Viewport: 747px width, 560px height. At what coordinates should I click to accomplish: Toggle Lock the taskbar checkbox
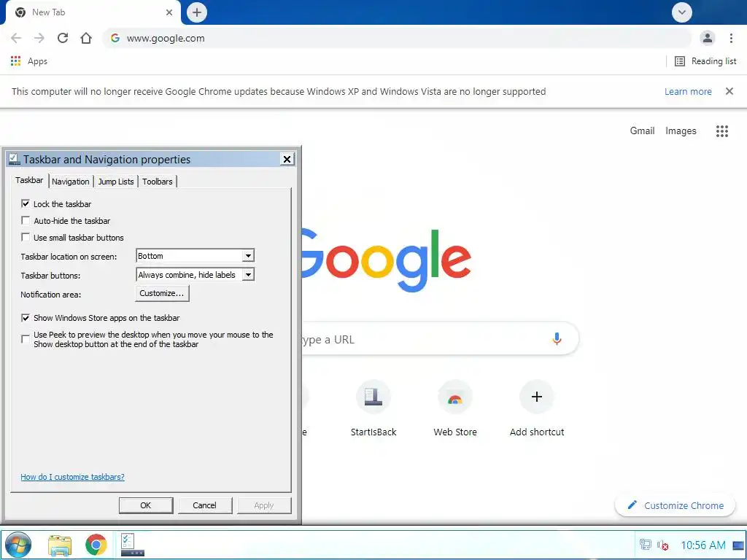[26, 204]
